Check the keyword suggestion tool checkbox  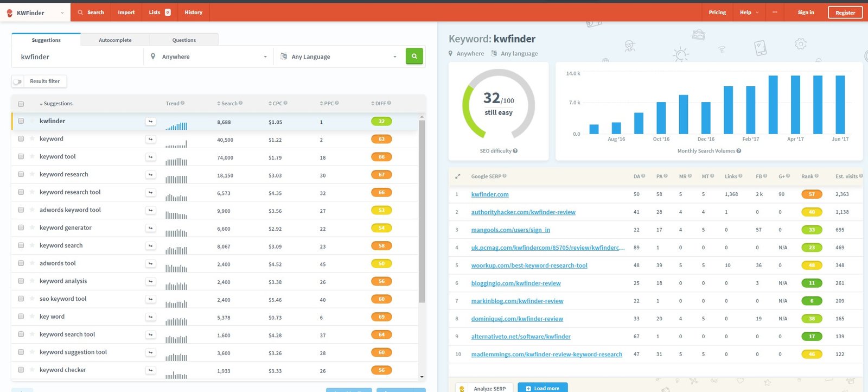(x=21, y=352)
